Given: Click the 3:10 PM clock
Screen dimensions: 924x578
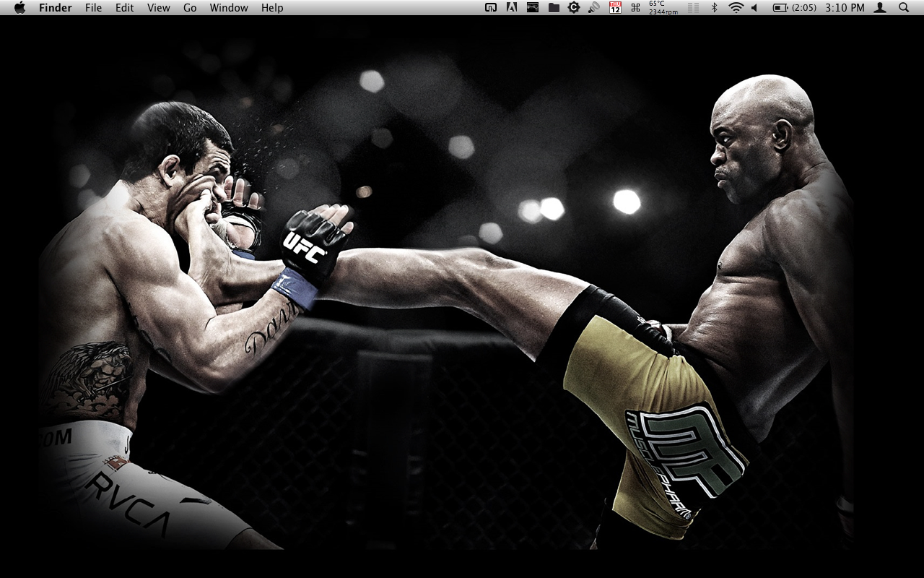Looking at the screenshot, I should coord(845,8).
